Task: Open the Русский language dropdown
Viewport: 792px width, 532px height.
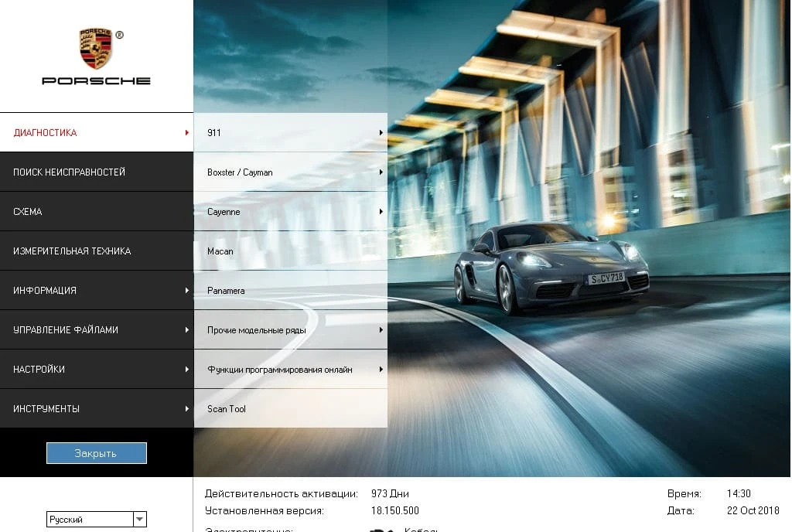Action: [97, 520]
